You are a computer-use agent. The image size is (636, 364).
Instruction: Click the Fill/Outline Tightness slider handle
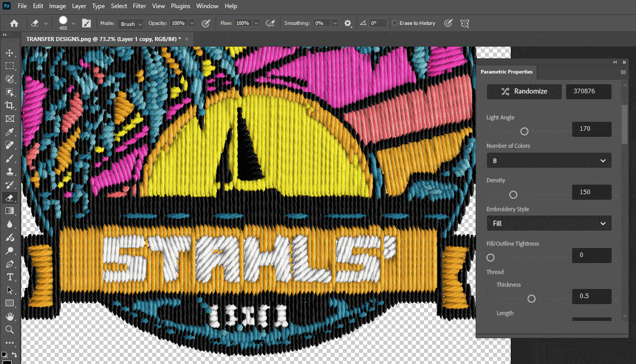490,258
